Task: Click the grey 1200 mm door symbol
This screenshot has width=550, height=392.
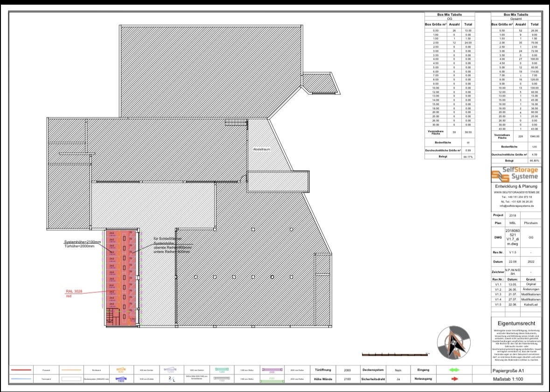Action: pyautogui.click(x=170, y=370)
